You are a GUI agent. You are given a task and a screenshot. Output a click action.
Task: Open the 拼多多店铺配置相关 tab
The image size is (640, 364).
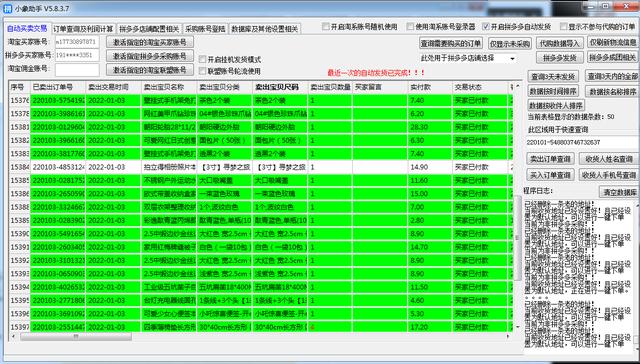pyautogui.click(x=149, y=29)
